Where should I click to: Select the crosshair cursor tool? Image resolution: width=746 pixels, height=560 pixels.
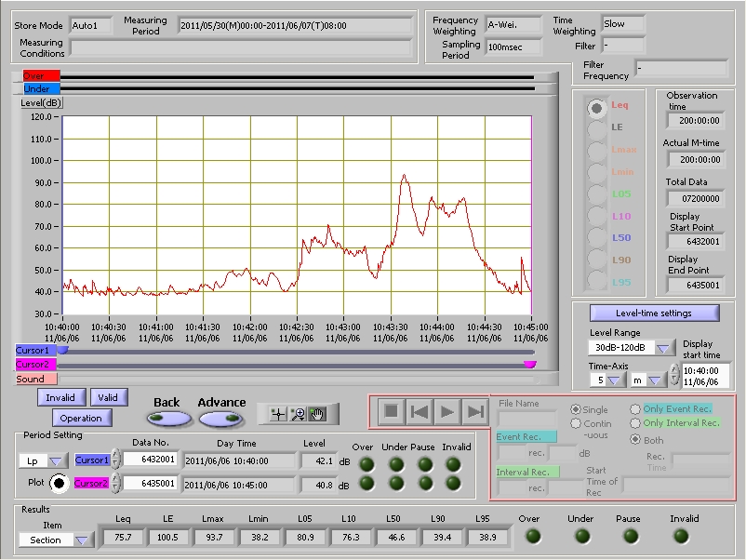click(278, 414)
